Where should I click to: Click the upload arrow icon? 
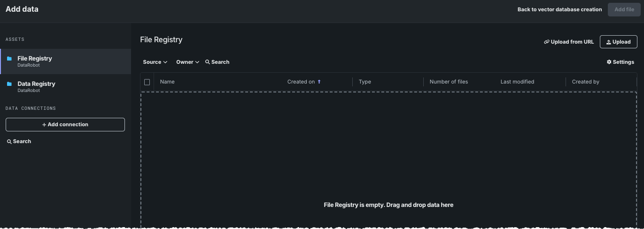coord(609,42)
